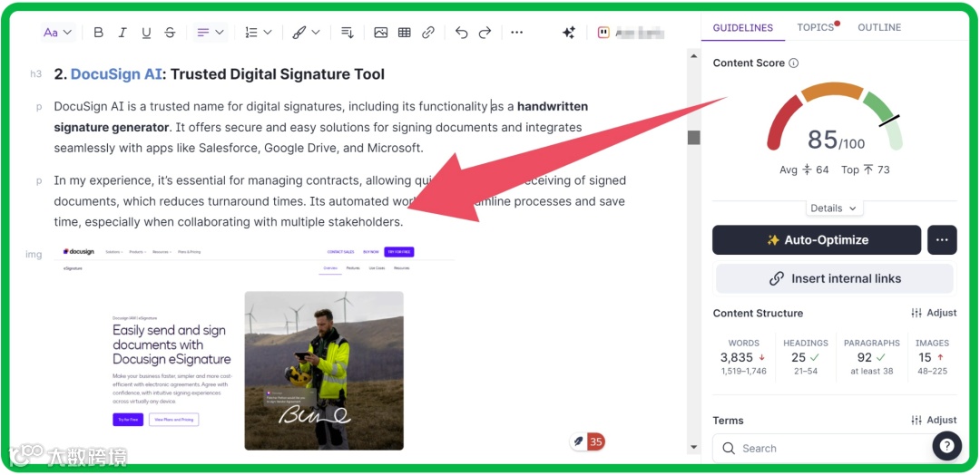Click the editor scrollbar thumb

point(693,137)
